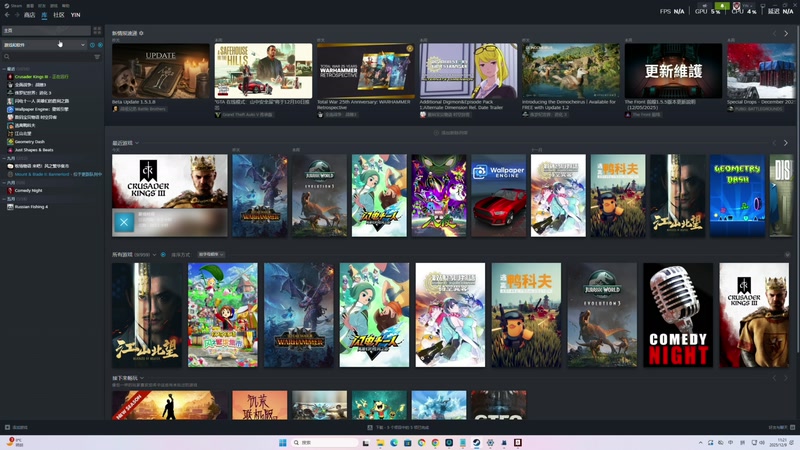Viewport: 800px width, 450px height.
Task: Open Geometry Dash cover in recent games
Action: point(737,195)
